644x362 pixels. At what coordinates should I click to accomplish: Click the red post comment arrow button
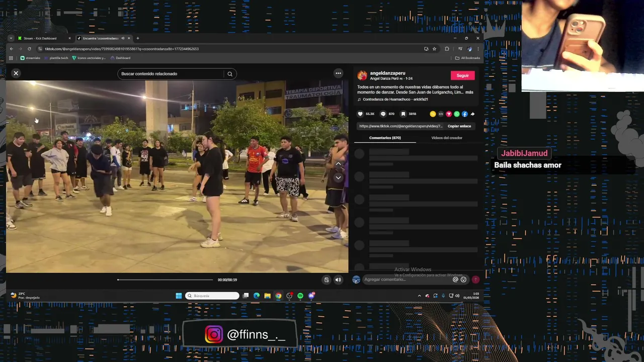point(475,280)
